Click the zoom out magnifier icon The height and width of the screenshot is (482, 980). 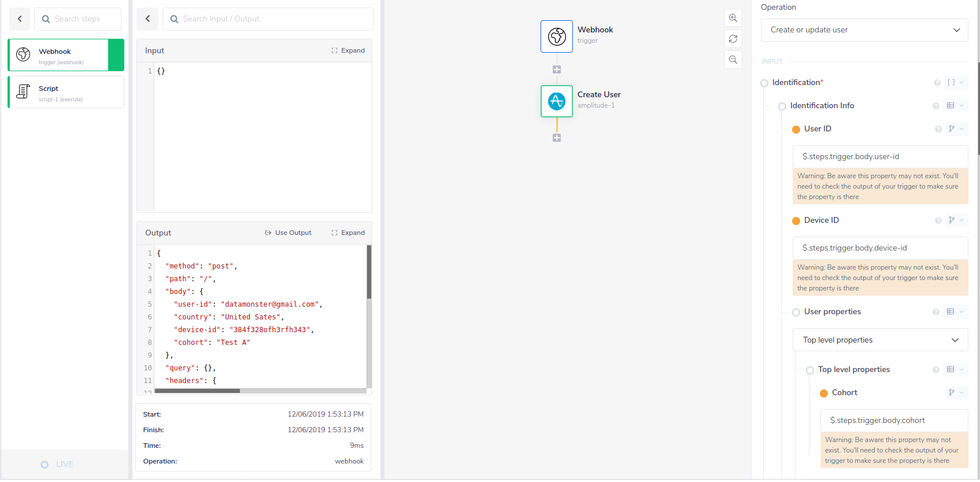pyautogui.click(x=733, y=60)
